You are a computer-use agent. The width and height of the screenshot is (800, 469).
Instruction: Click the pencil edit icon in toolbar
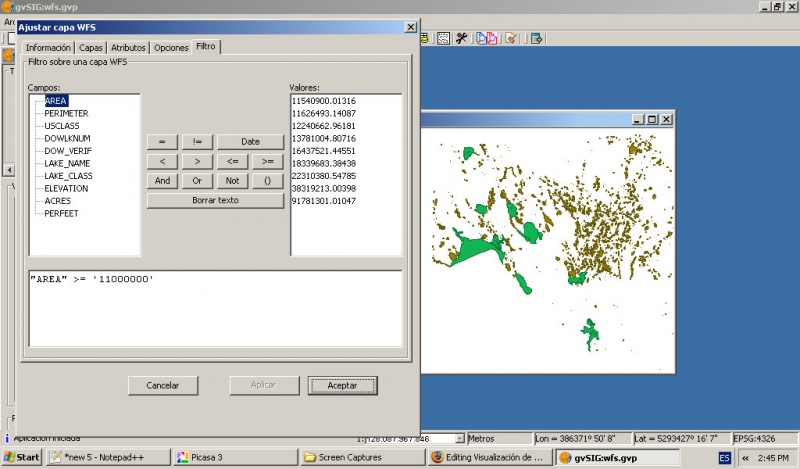[511, 38]
